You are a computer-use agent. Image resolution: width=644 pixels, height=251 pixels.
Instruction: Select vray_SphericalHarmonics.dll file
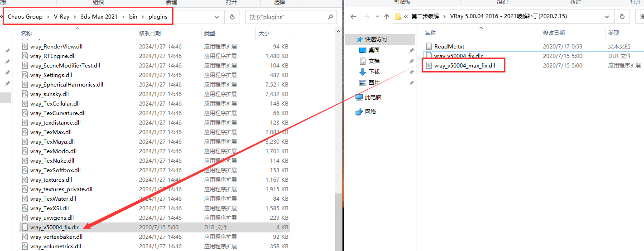pyautogui.click(x=155, y=84)
